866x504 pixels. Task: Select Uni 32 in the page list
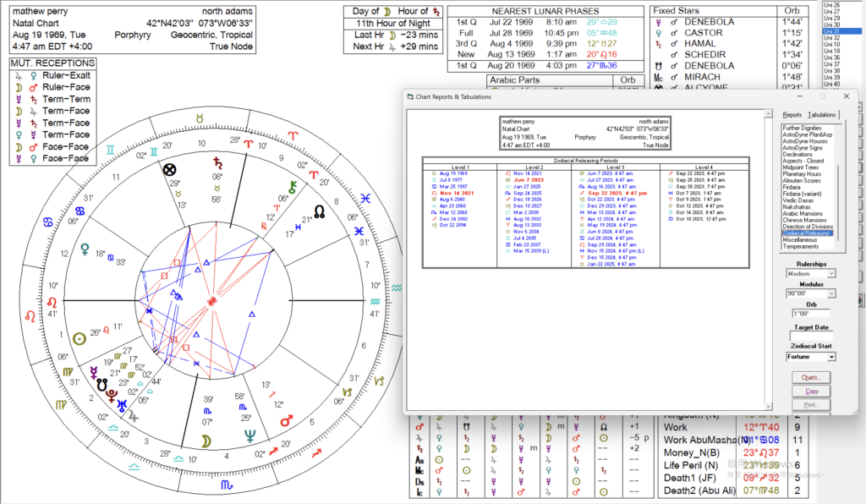point(832,38)
